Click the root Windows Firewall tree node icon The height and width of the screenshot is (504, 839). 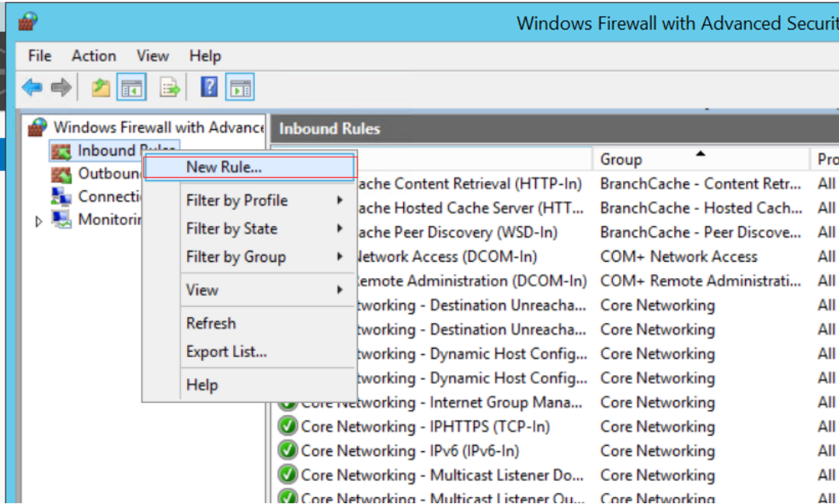coord(37,127)
